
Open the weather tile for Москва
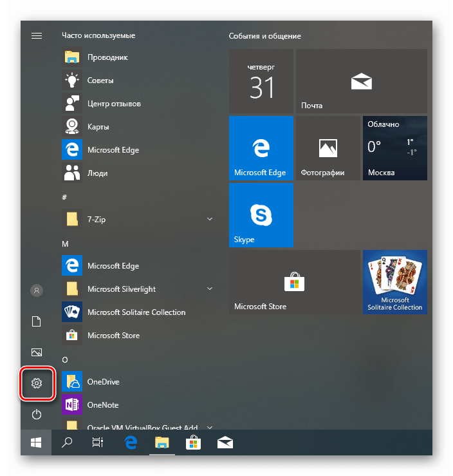click(395, 148)
